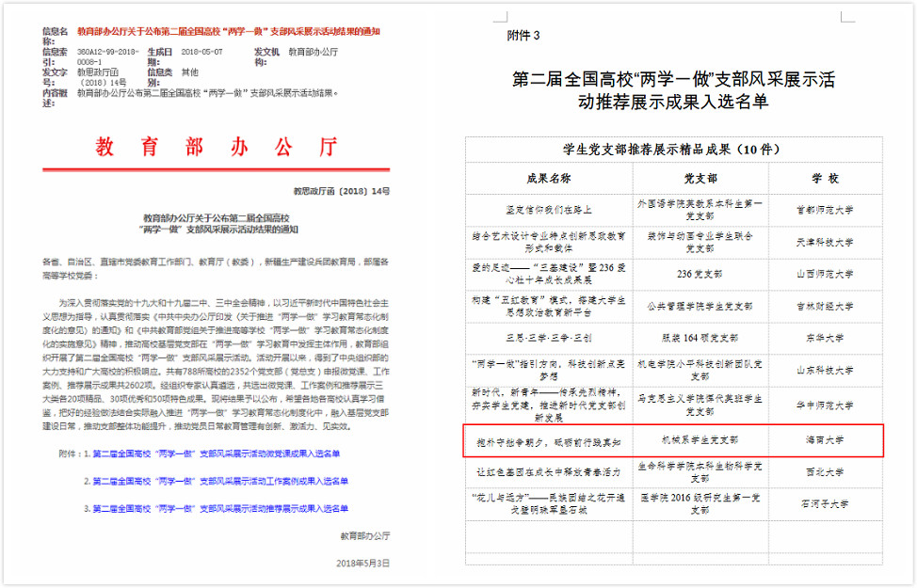Click the 236党支部 table cell
The image size is (917, 588).
(x=700, y=274)
